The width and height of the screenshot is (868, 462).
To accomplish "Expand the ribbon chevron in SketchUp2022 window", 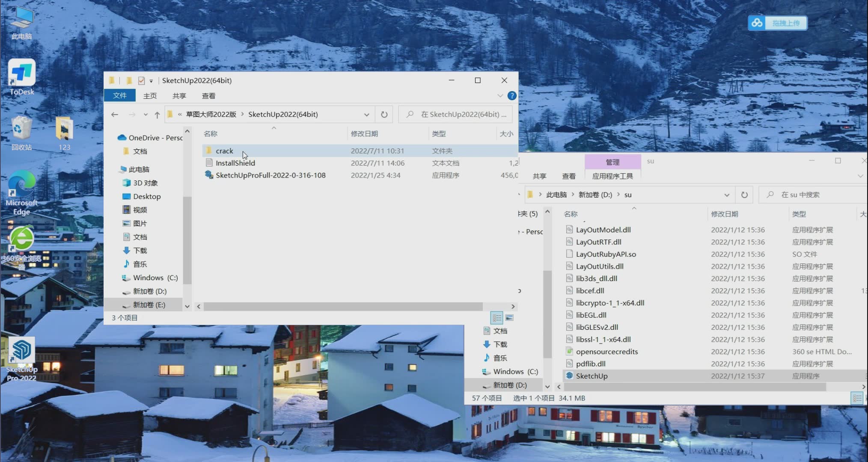I will coord(500,95).
